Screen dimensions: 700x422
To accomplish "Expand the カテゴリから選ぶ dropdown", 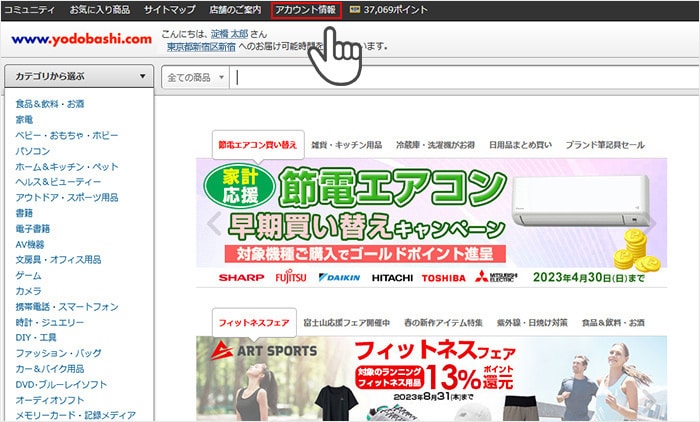I will pos(79,76).
